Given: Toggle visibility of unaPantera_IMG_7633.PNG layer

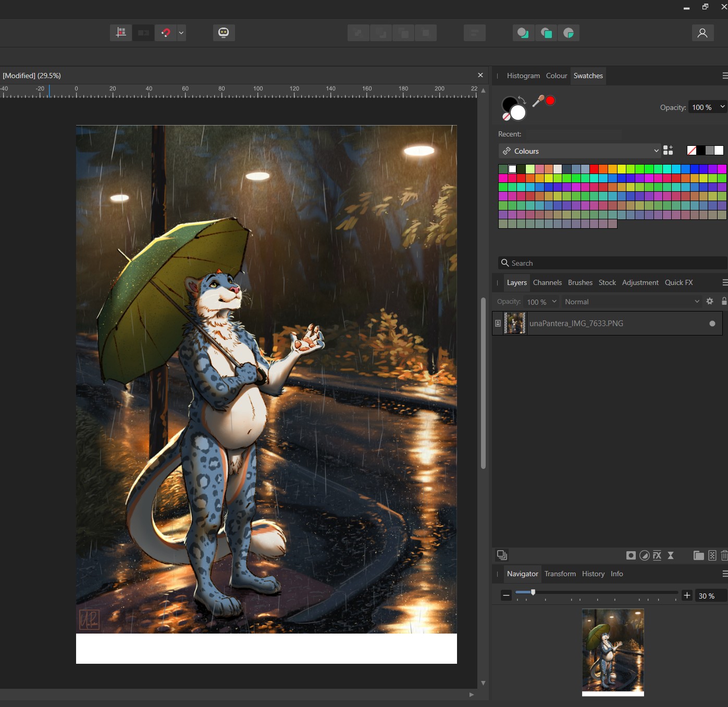Looking at the screenshot, I should (712, 324).
